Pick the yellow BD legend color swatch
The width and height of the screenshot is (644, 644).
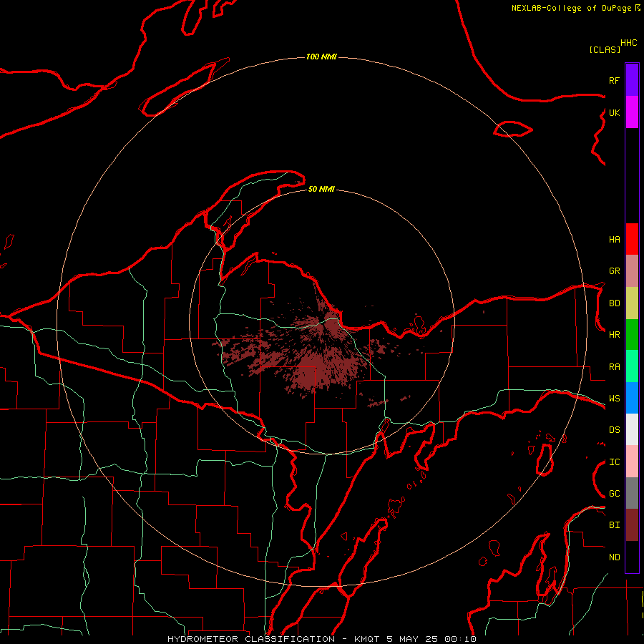click(632, 303)
